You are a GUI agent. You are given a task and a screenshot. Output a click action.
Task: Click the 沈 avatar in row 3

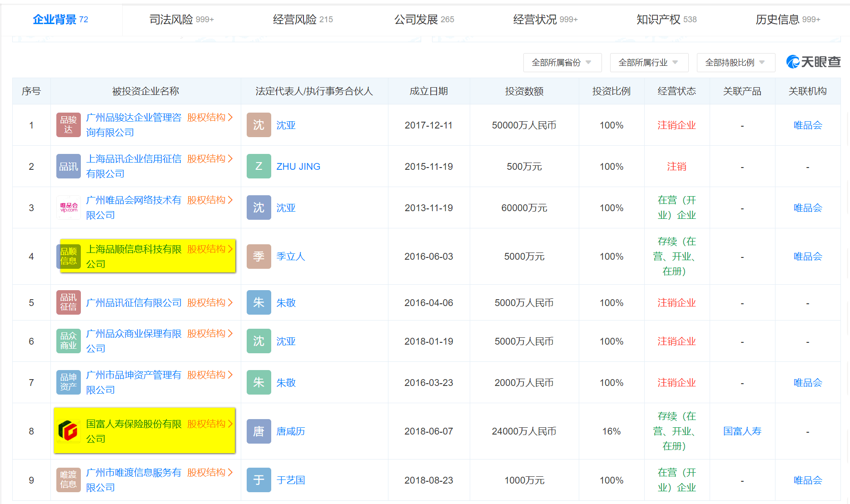pyautogui.click(x=259, y=208)
